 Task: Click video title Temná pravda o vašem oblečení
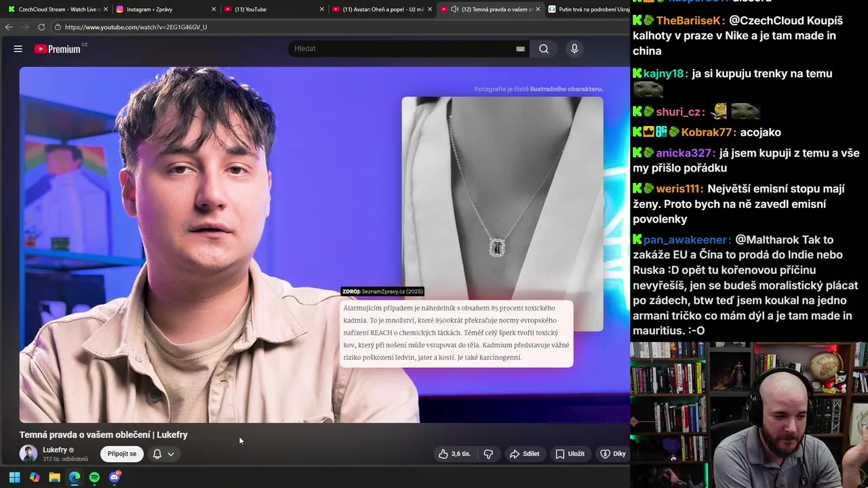coord(104,435)
